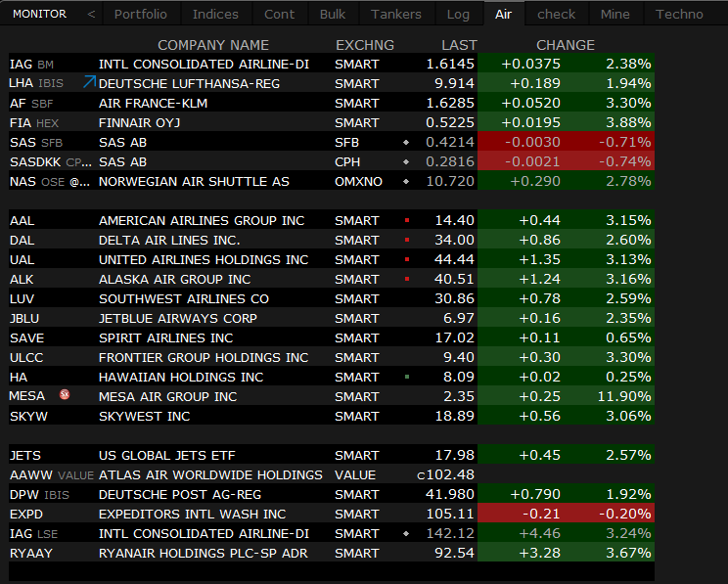Viewport: 728px width, 584px height.
Task: Click FIA change value +0.0195
Action: 531,122
